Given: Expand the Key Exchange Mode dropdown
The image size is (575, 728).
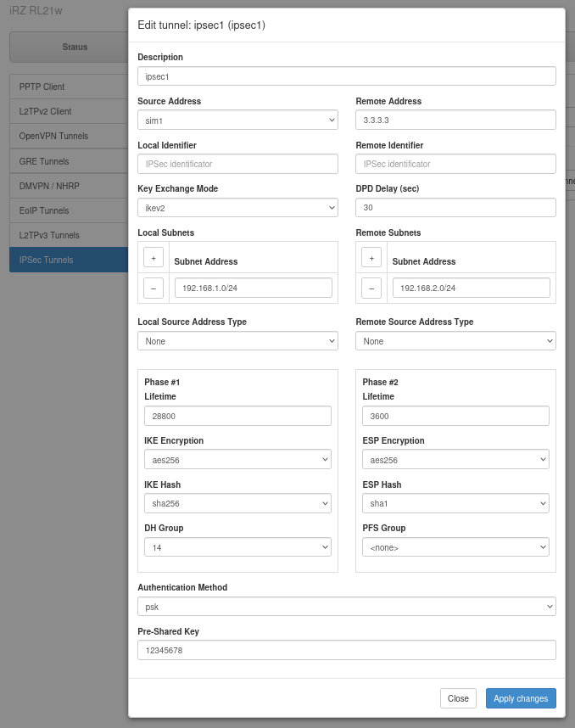Looking at the screenshot, I should tap(237, 208).
